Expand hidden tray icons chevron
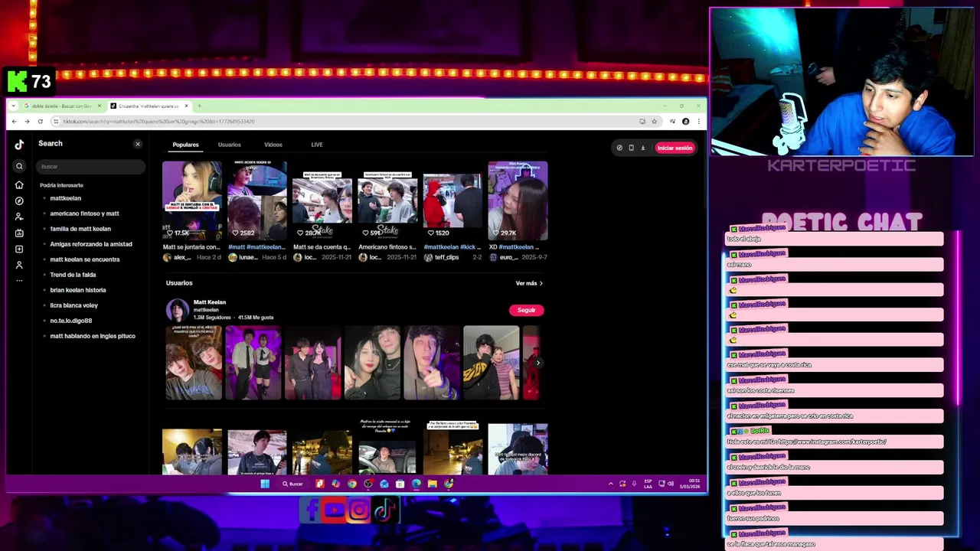This screenshot has height=551, width=980. pos(610,484)
